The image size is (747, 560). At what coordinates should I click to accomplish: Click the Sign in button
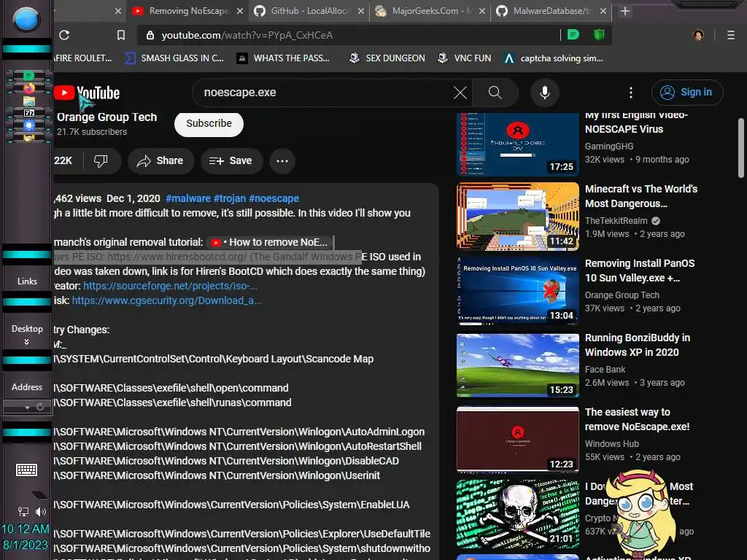tap(687, 93)
